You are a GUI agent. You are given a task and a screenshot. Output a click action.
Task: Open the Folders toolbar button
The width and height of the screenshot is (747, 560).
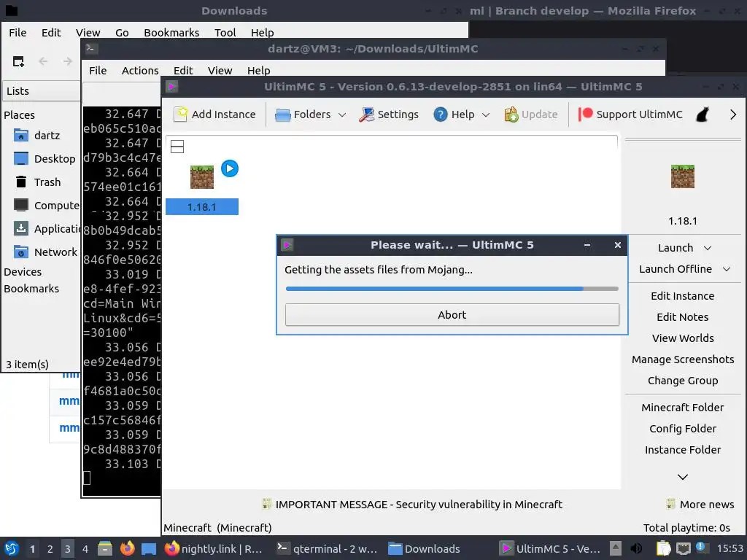[303, 114]
